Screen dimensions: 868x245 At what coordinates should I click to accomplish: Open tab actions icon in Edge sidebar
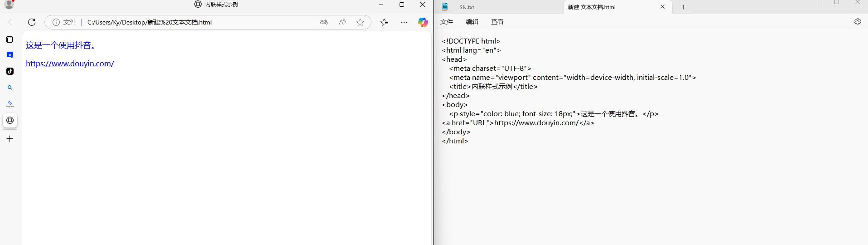pos(10,39)
